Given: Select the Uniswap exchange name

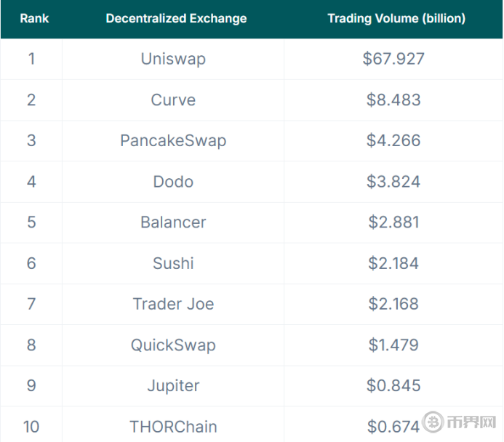Looking at the screenshot, I should click(x=173, y=59).
